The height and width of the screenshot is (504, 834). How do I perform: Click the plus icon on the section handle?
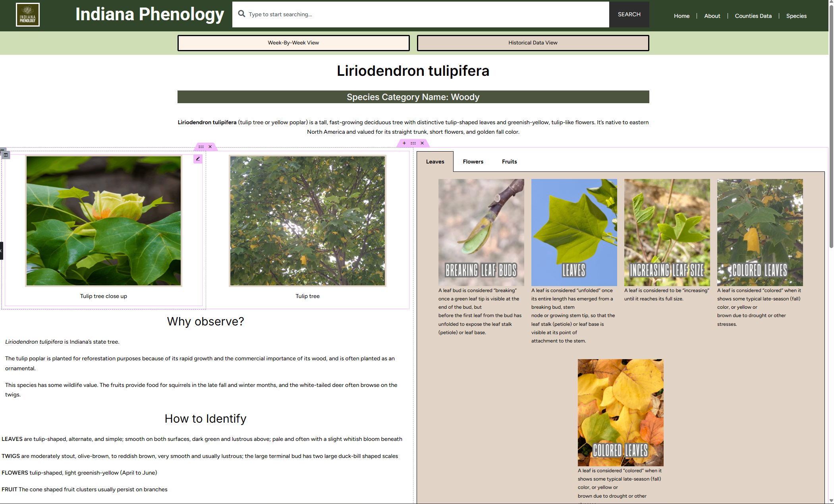(x=404, y=143)
